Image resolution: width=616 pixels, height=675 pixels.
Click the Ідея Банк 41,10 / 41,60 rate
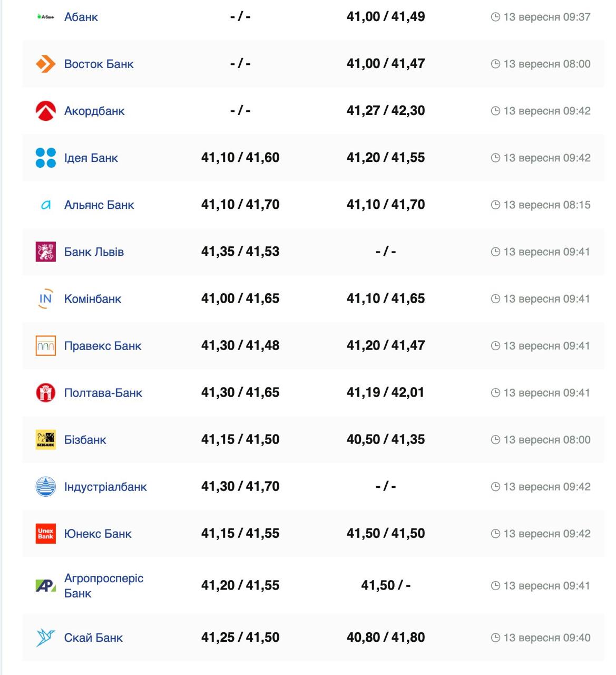240,158
